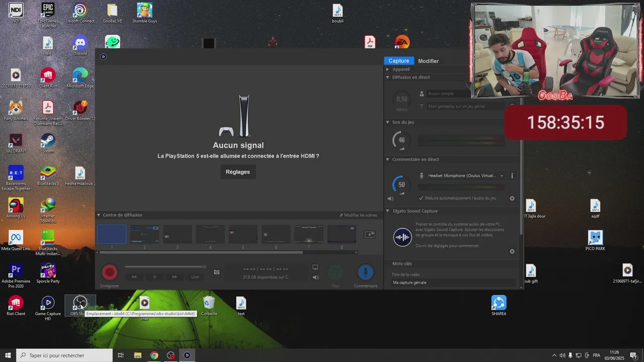Viewport: 644px width, 362px height.
Task: Select scene thumbnail 2
Action: [x=144, y=234]
